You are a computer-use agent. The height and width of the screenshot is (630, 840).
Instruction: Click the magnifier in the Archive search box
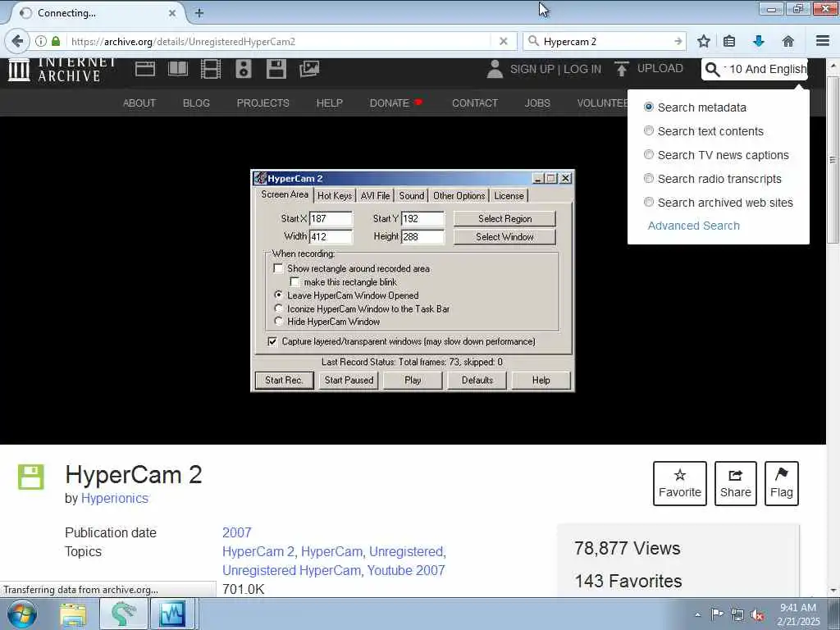pyautogui.click(x=712, y=69)
